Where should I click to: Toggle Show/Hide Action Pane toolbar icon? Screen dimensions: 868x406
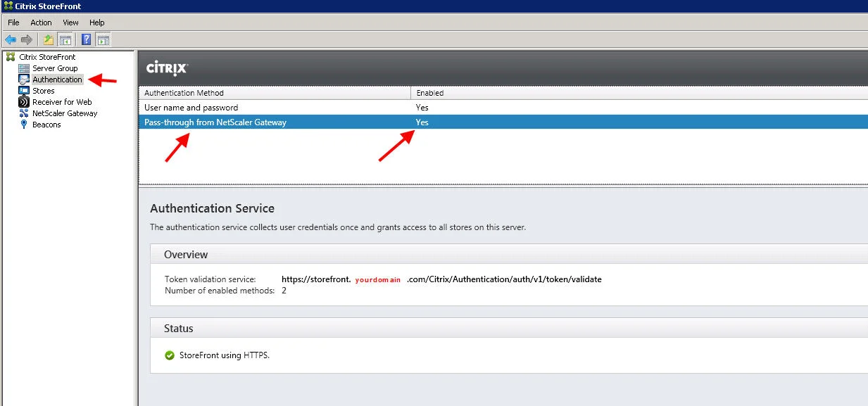point(103,39)
